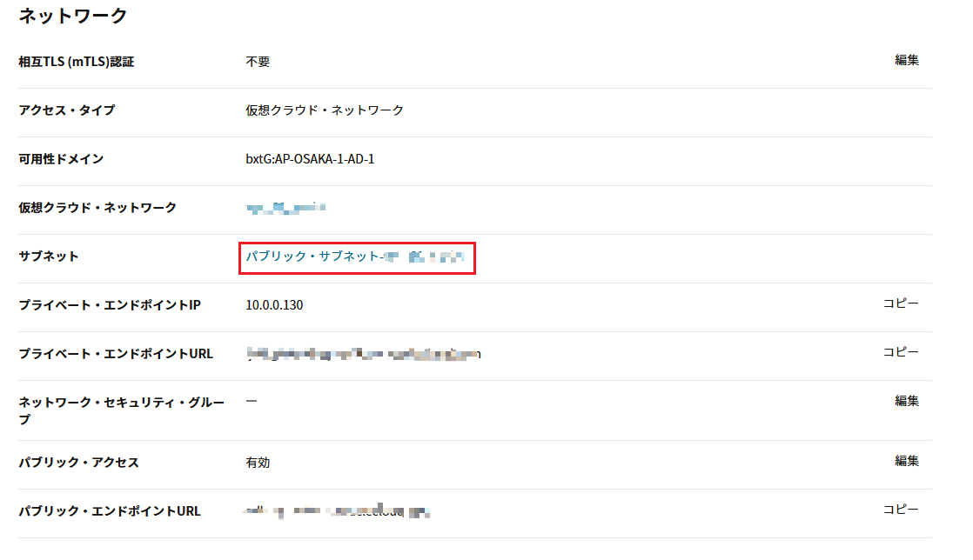Click the 不要 mTLS authentication value
973x560 pixels.
258,62
